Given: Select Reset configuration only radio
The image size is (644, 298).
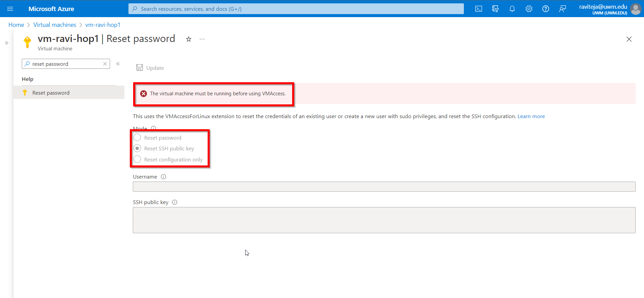Looking at the screenshot, I should [x=137, y=159].
